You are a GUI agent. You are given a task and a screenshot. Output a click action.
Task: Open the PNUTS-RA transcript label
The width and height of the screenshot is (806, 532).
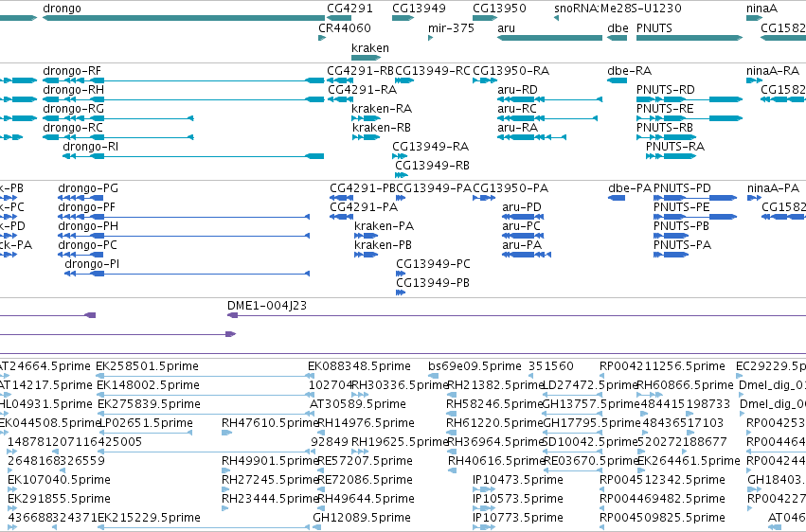click(x=675, y=147)
